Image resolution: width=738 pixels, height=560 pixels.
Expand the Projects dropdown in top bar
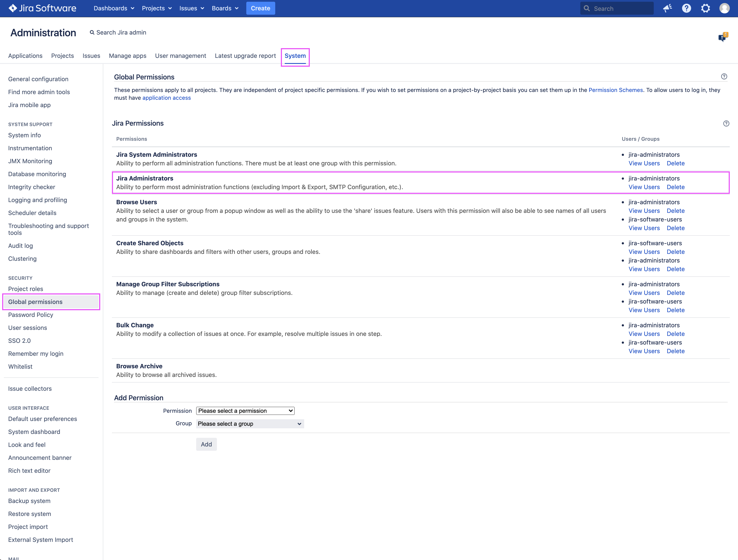(x=157, y=8)
